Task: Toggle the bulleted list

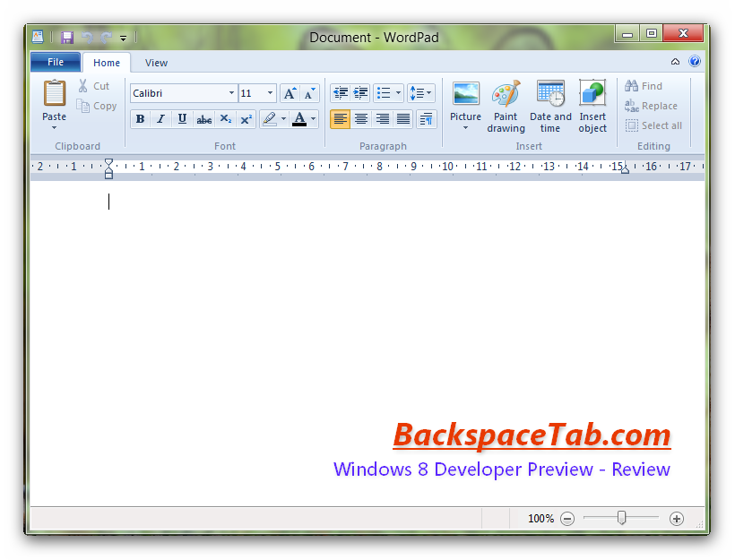Action: 385,92
